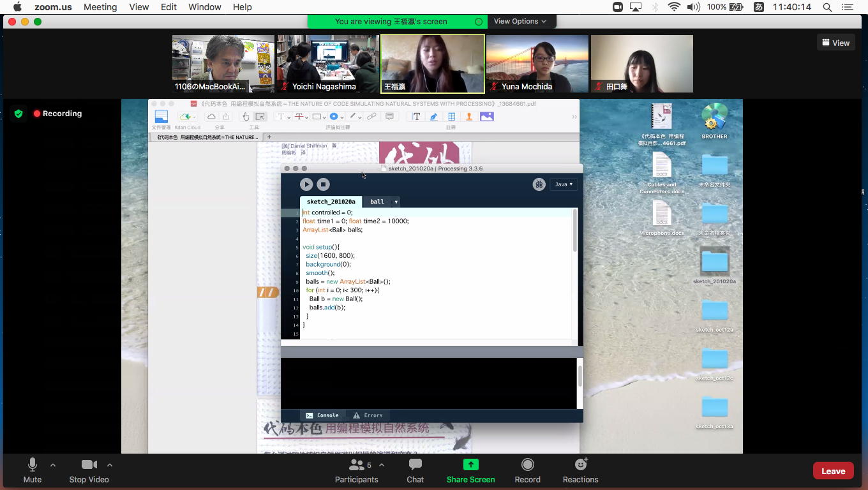Select Yoichi Nagashima's video thumbnail
The width and height of the screenshot is (868, 490).
pyautogui.click(x=328, y=64)
